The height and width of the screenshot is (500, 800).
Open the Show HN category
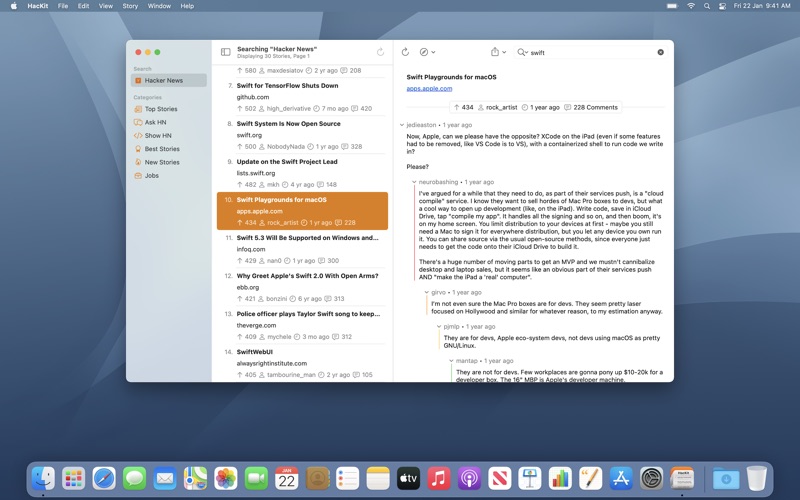157,135
